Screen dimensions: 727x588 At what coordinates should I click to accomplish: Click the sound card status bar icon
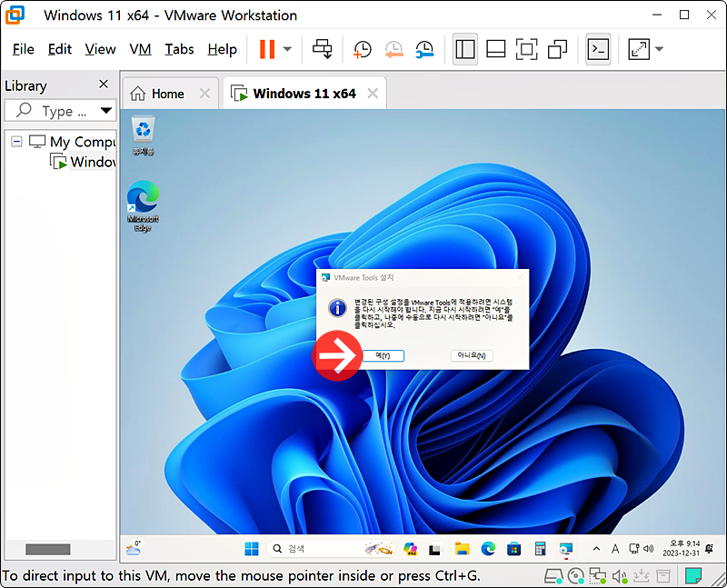point(620,576)
